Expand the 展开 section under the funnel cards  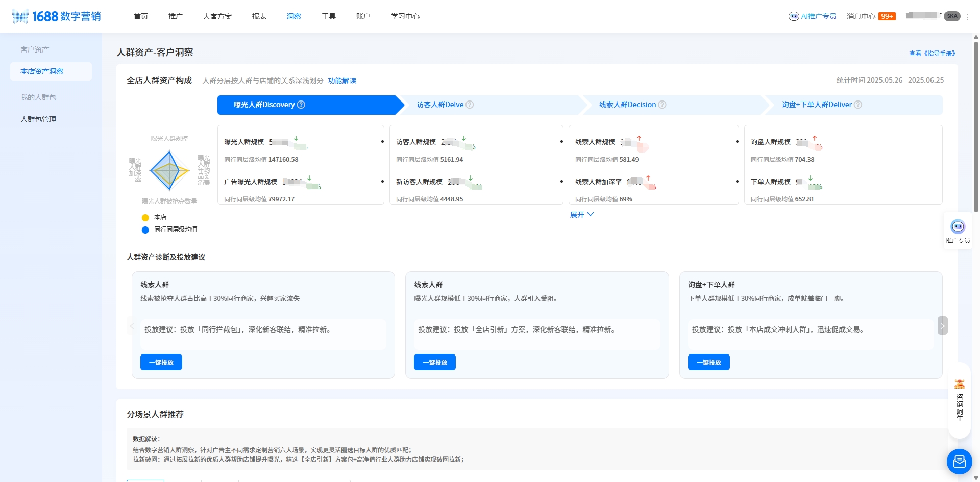coord(582,214)
